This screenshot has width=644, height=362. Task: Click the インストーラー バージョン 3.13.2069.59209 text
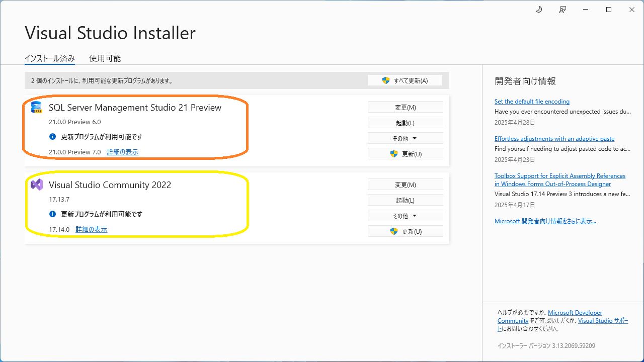[x=546, y=345]
